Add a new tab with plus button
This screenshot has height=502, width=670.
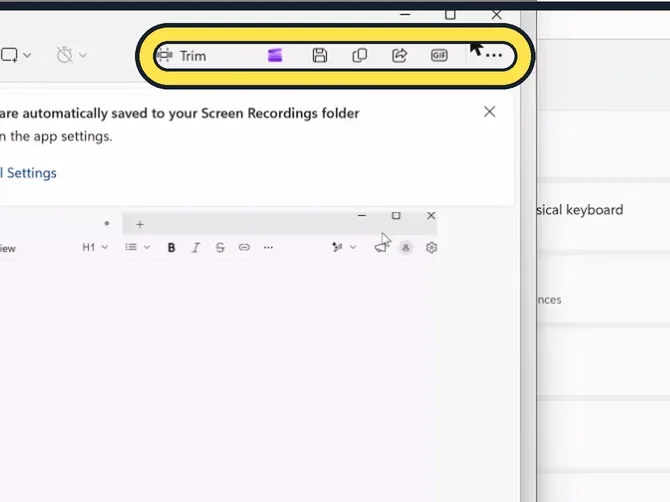point(140,224)
